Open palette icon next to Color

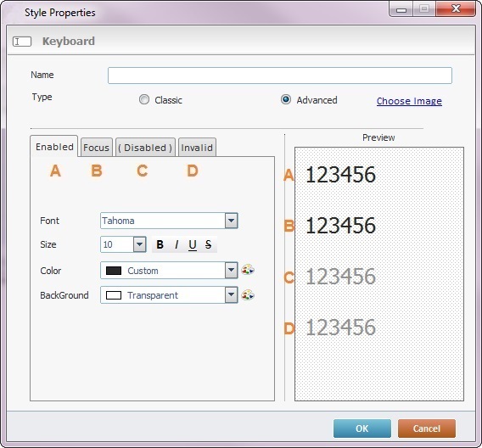248,270
